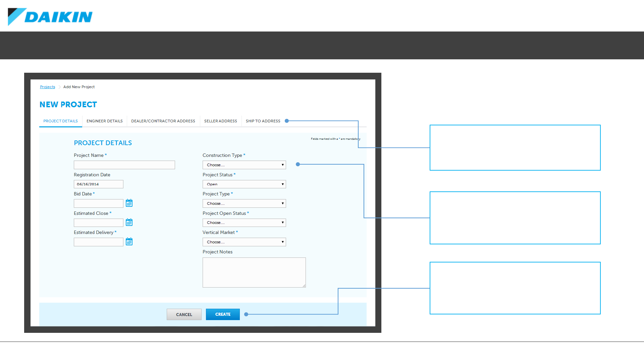This screenshot has width=644, height=362.
Task: Open the Estimated Close calendar icon
Action: [x=129, y=223]
